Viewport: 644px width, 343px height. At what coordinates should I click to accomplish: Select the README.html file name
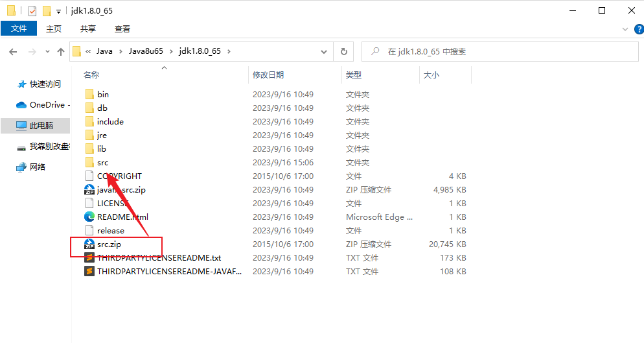click(x=123, y=217)
